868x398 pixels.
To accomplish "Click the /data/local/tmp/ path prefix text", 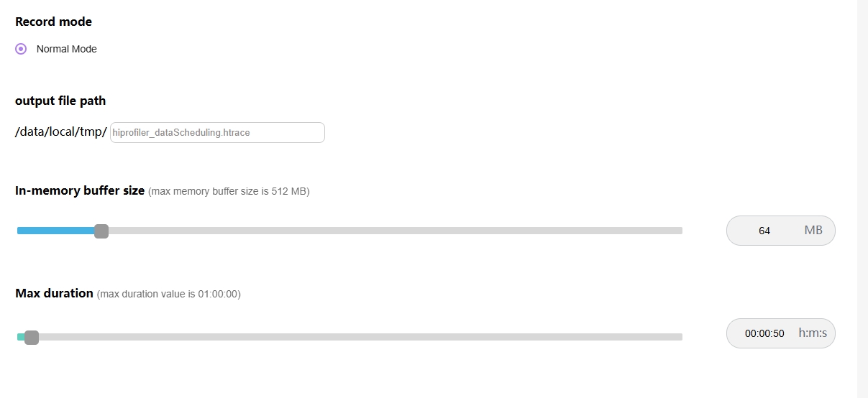I will (x=61, y=132).
